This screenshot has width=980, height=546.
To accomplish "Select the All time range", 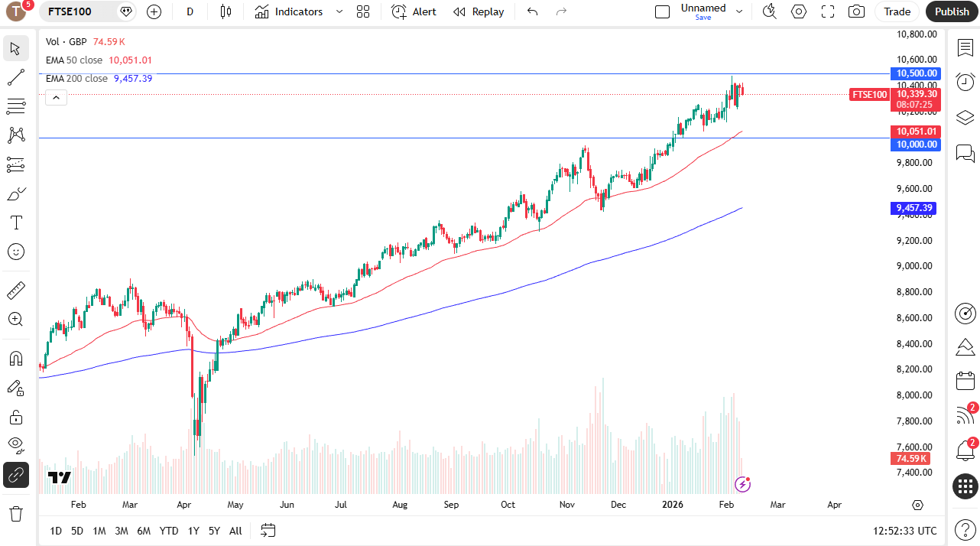I will (x=235, y=531).
